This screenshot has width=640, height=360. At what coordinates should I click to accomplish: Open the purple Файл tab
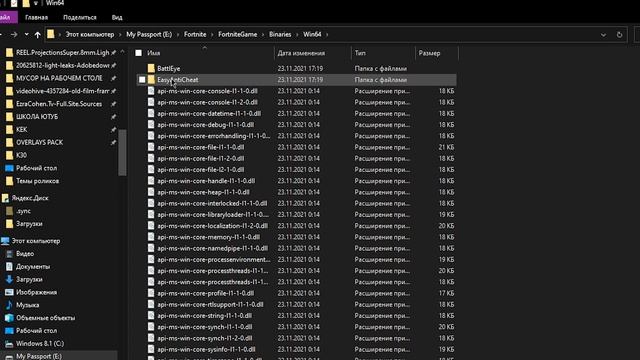7,18
